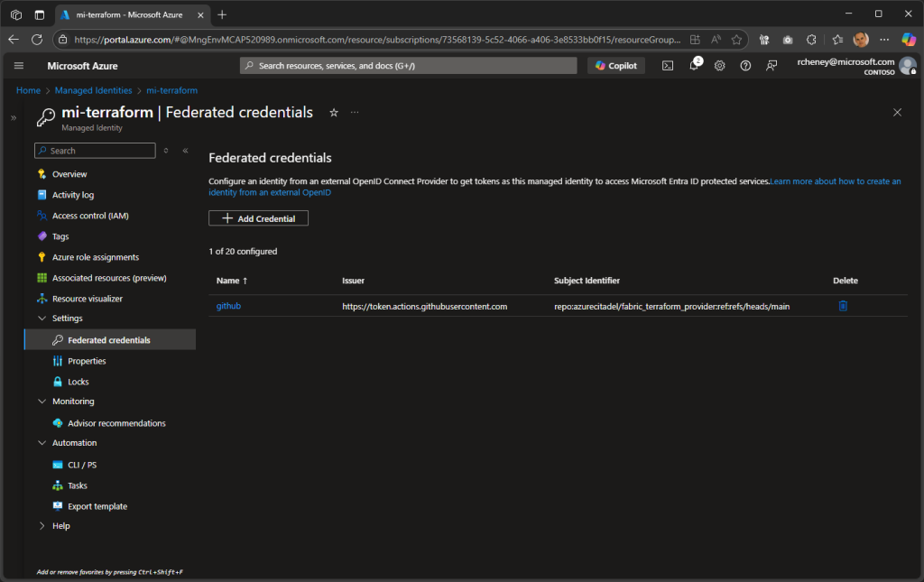This screenshot has height=582, width=924.
Task: Collapse the resource menu using the double chevron
Action: (183, 150)
